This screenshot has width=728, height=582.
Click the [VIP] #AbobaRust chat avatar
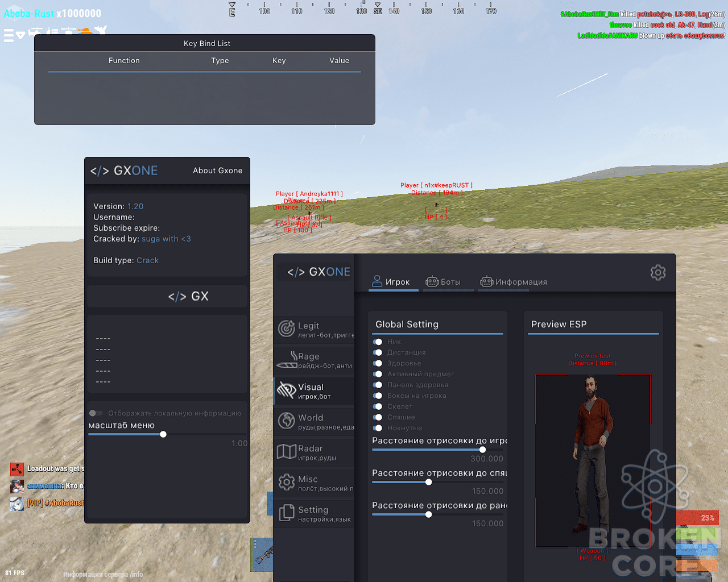[17, 504]
